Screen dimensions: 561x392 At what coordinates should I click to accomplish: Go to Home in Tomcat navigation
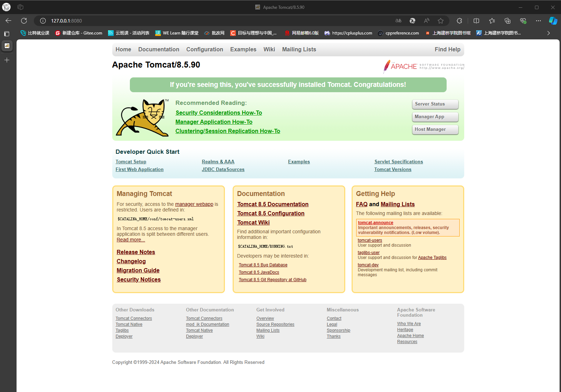click(x=123, y=50)
